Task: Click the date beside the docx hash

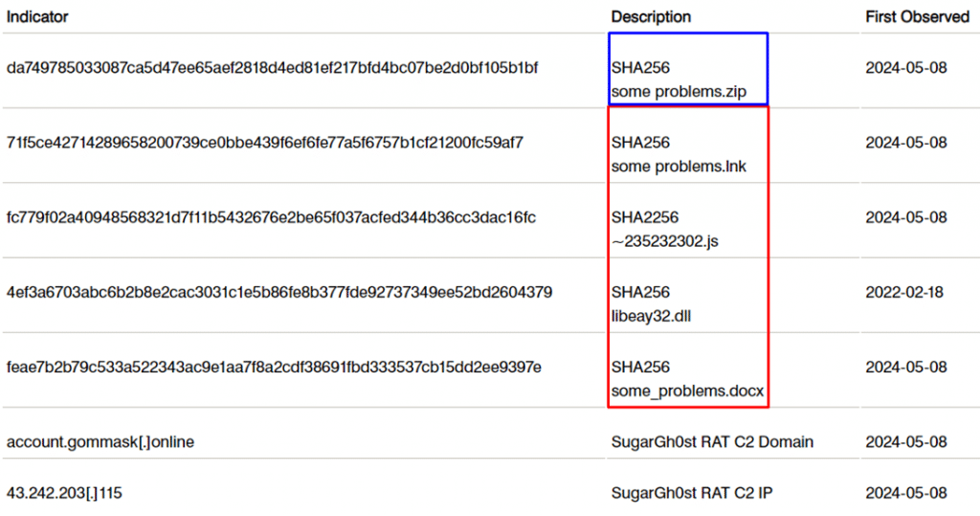Action: click(x=906, y=368)
